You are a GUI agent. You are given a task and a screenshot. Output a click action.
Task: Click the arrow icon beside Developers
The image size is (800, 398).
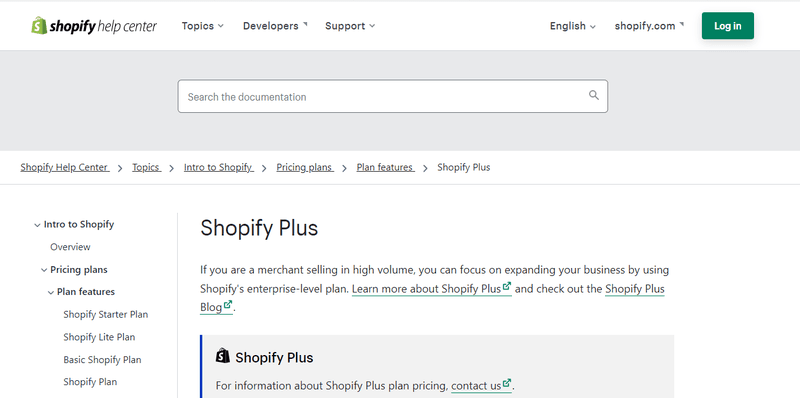[x=305, y=23]
